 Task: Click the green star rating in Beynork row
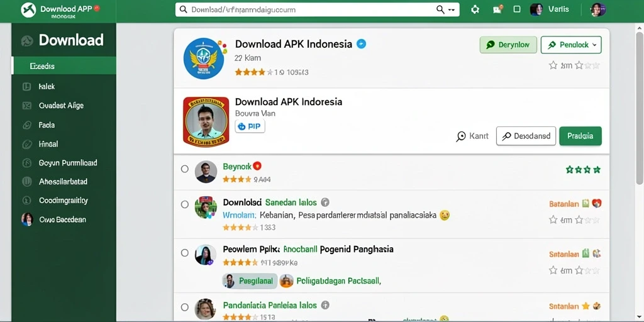pyautogui.click(x=583, y=170)
